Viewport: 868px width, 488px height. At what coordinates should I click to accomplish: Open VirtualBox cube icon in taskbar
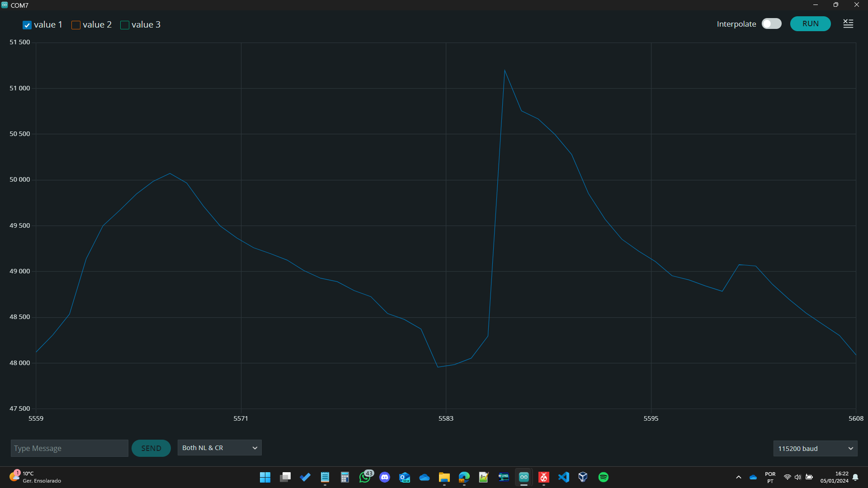(x=583, y=477)
